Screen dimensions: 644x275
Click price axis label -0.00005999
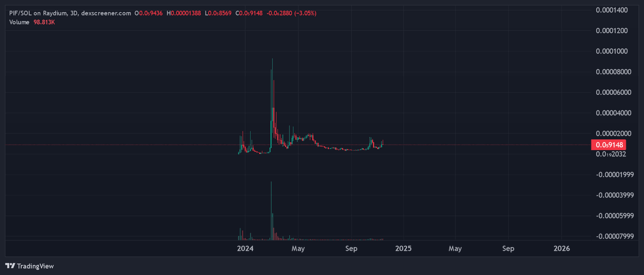616,215
